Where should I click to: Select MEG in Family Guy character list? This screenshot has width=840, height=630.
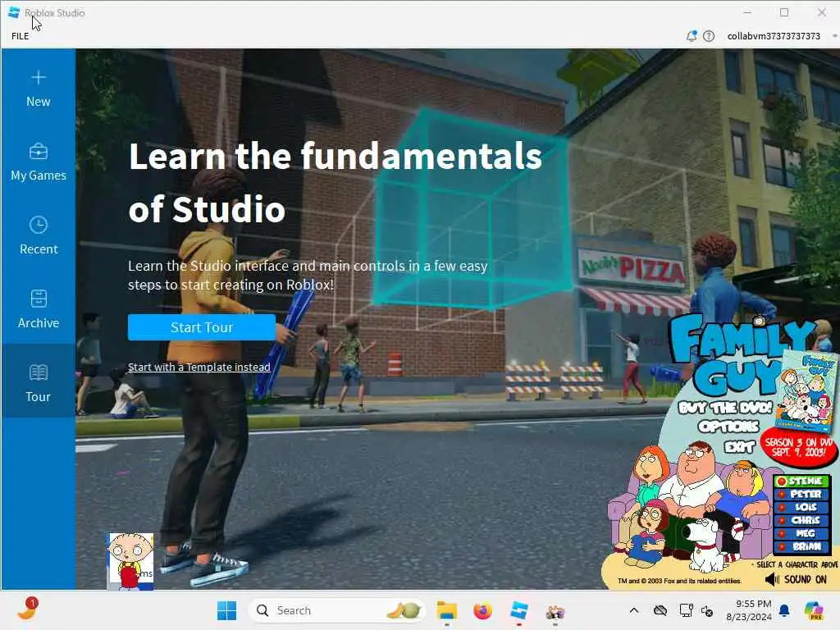pyautogui.click(x=802, y=533)
